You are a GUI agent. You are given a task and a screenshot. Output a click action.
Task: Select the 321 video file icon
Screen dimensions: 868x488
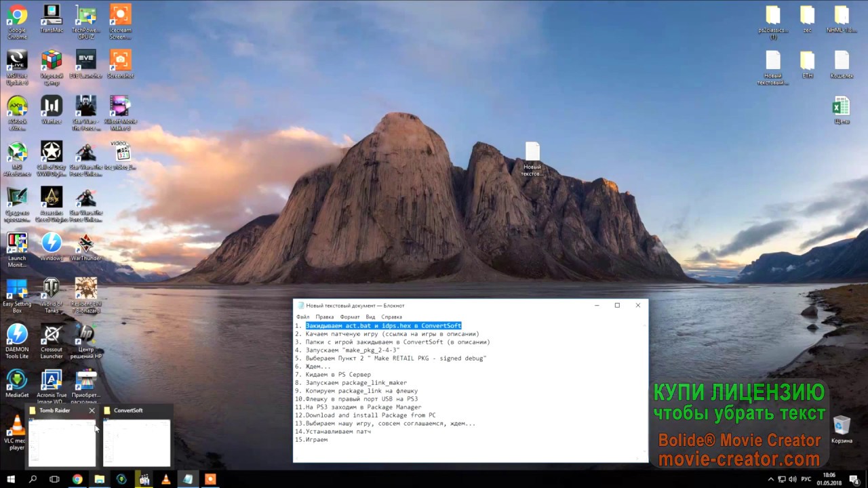(x=120, y=155)
